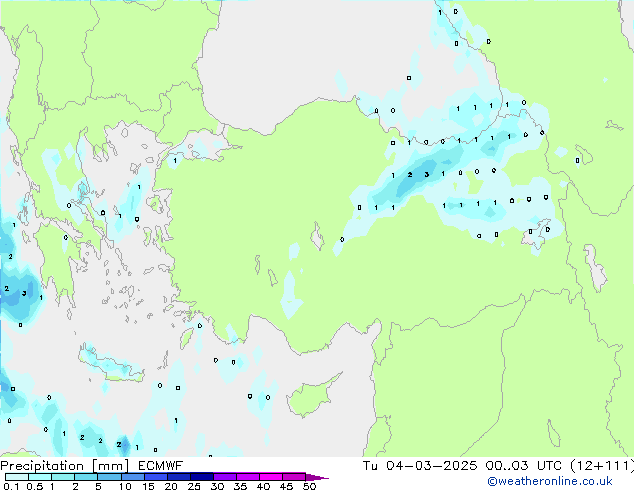This screenshot has width=634, height=490.
Task: Click the 30–35 mm purple legend swatch
Action: (225, 477)
